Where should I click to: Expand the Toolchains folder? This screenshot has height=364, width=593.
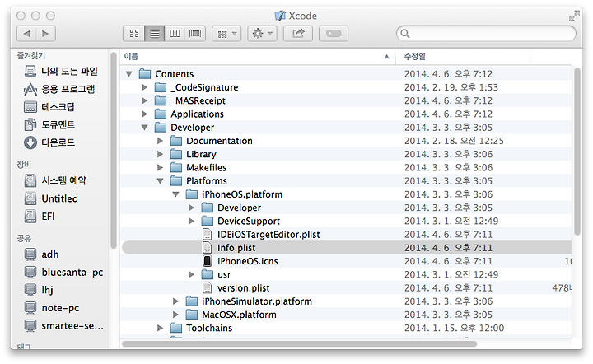[160, 328]
